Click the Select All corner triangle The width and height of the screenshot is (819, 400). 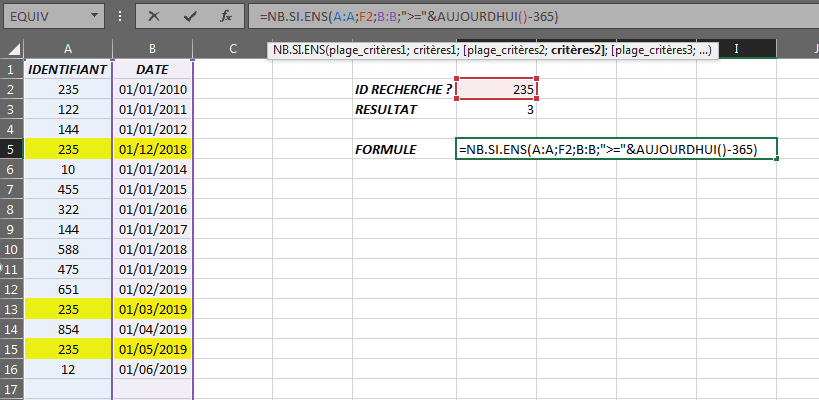click(11, 49)
